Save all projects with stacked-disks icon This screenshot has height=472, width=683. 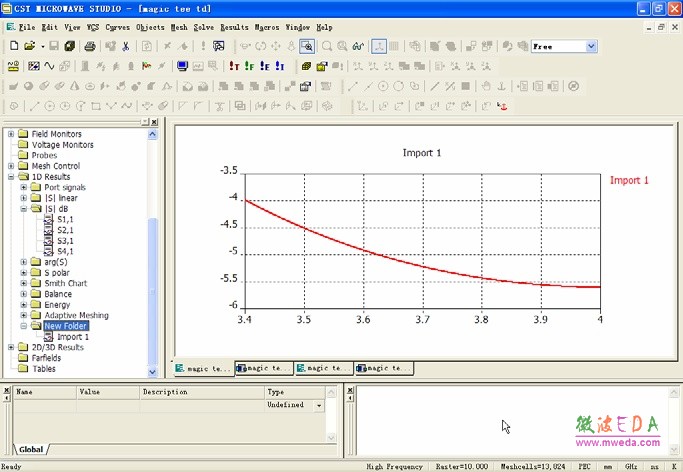tap(69, 46)
